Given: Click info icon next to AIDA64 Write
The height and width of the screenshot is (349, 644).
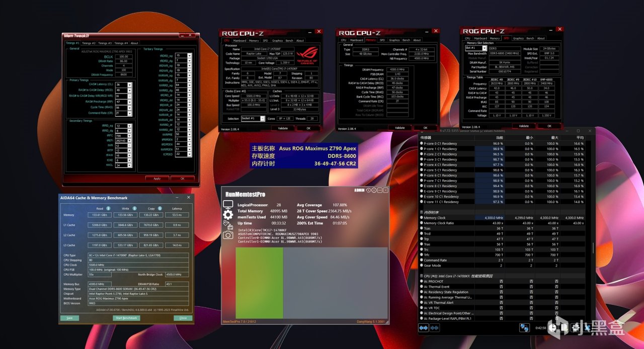Looking at the screenshot, I should tap(134, 208).
